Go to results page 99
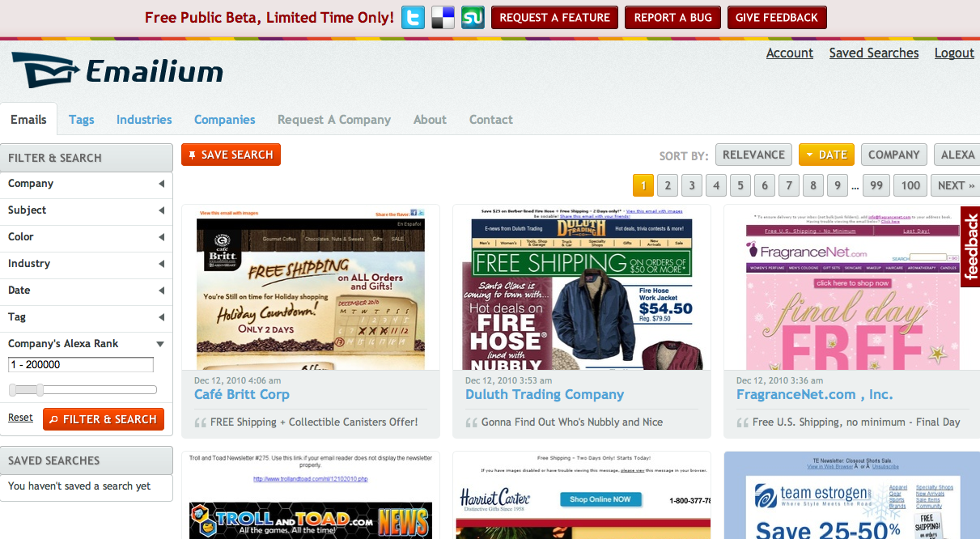 tap(876, 185)
